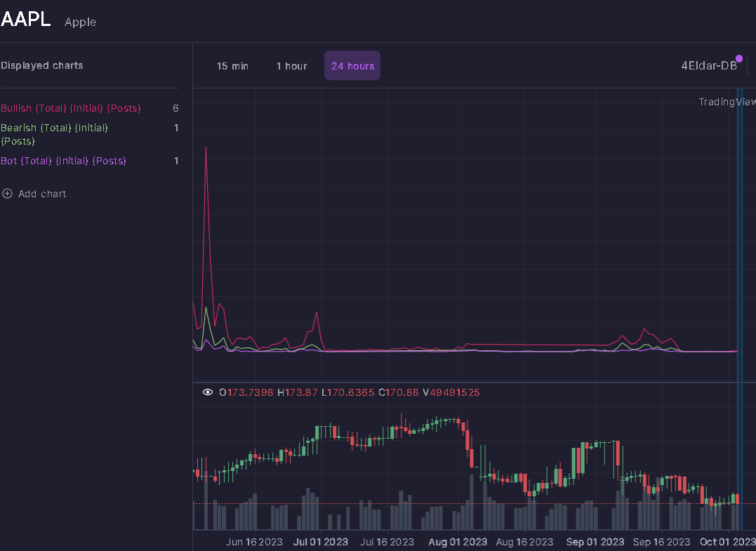Click the open price value O173.7398
Viewport: 756px width, 551px height.
click(x=246, y=392)
